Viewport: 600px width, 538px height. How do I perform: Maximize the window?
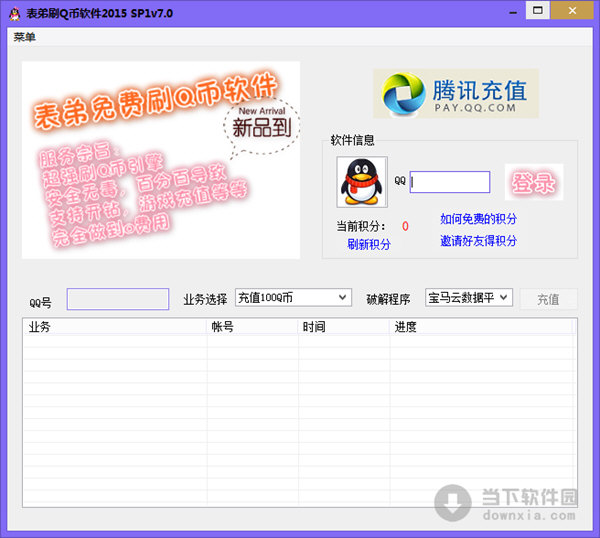[538, 10]
